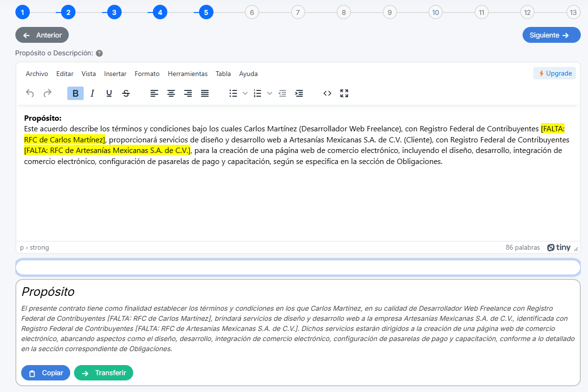Image resolution: width=588 pixels, height=392 pixels.
Task: Jump to step 11
Action: [481, 12]
